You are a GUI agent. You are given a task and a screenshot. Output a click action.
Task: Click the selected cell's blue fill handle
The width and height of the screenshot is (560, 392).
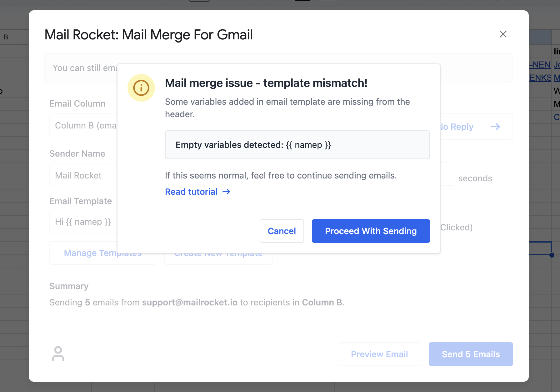(552, 255)
